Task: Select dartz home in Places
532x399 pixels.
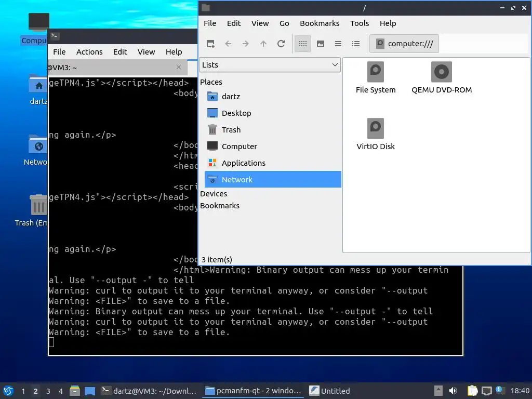Action: coord(273,96)
